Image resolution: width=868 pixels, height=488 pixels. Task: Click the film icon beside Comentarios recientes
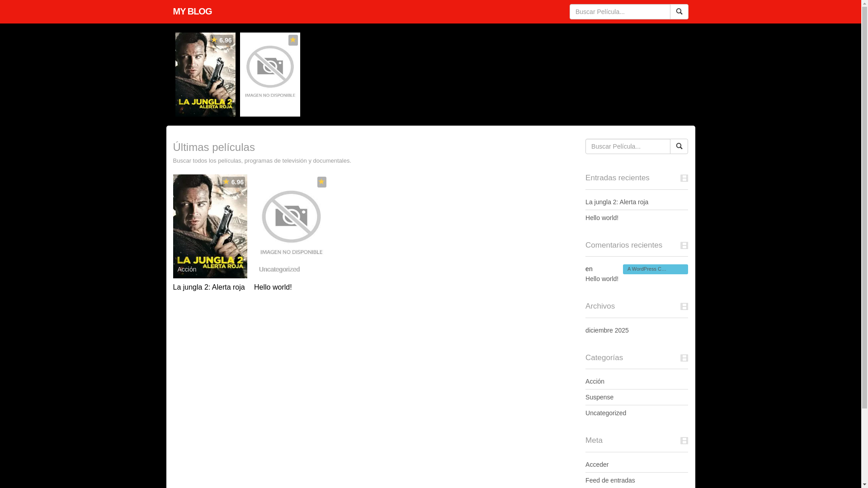[684, 245]
